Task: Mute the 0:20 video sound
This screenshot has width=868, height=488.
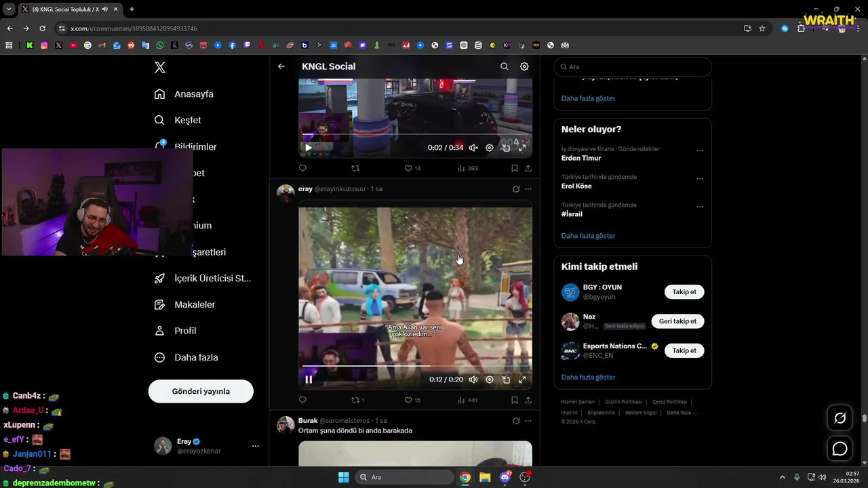Action: 473,380
